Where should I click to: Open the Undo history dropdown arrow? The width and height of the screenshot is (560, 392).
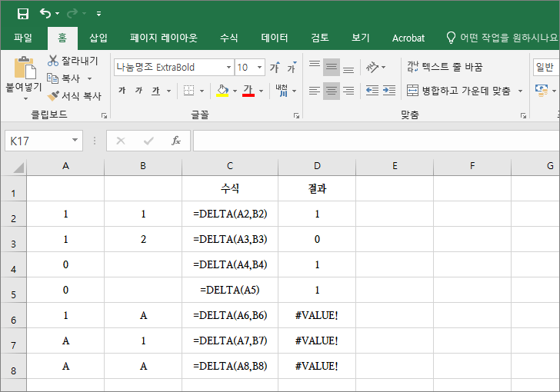57,14
